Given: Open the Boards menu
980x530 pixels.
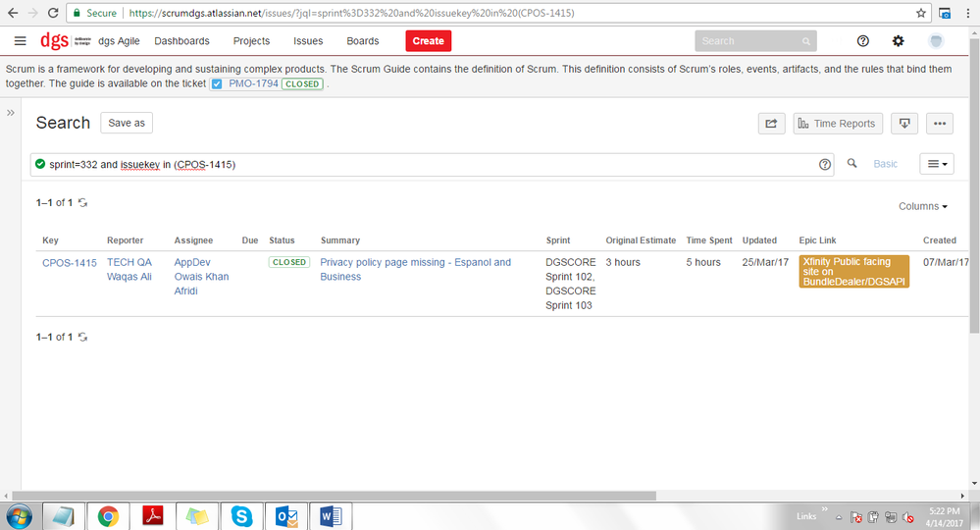Looking at the screenshot, I should tap(363, 41).
